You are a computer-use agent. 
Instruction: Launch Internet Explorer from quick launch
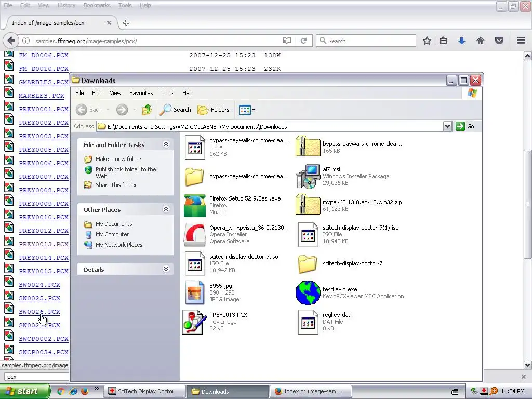click(x=73, y=391)
